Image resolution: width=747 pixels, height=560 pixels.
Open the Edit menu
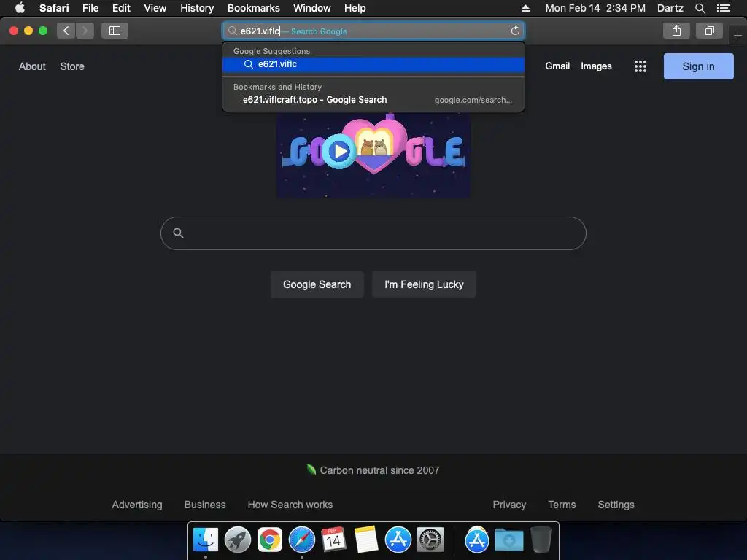(x=121, y=8)
